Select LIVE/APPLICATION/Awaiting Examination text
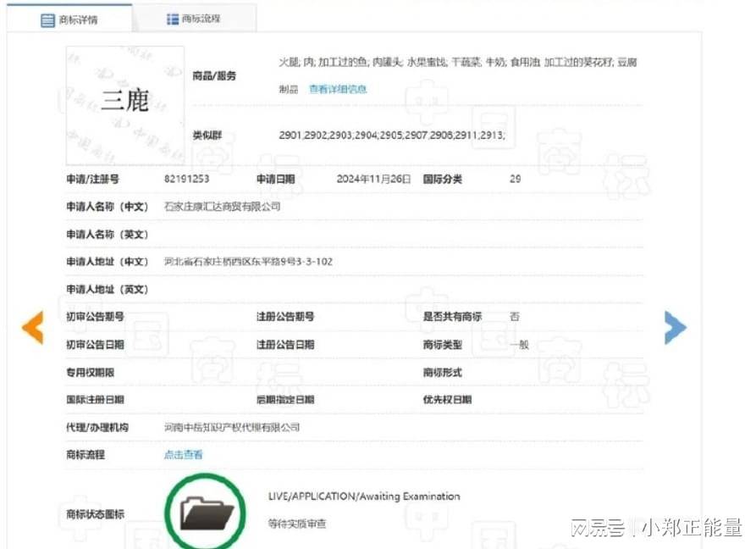 click(364, 496)
